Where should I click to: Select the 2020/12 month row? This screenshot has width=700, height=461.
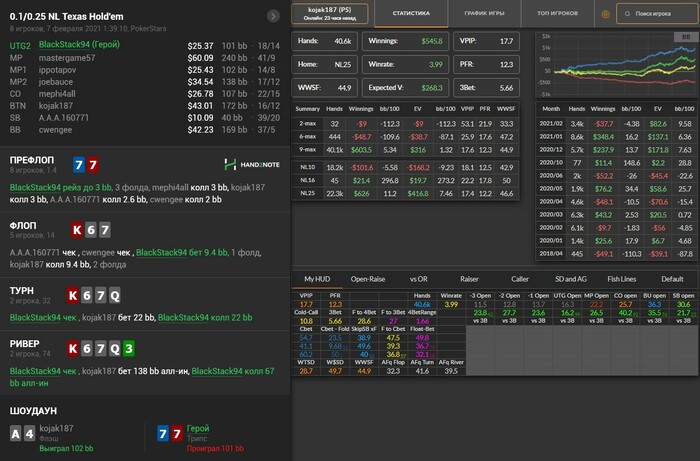coord(617,150)
